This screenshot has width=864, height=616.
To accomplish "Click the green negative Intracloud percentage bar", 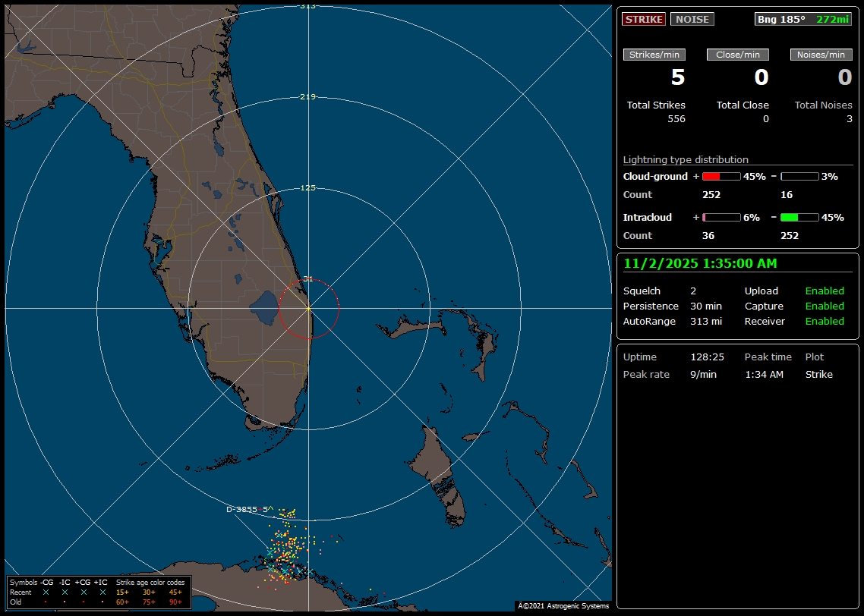I will (x=799, y=217).
